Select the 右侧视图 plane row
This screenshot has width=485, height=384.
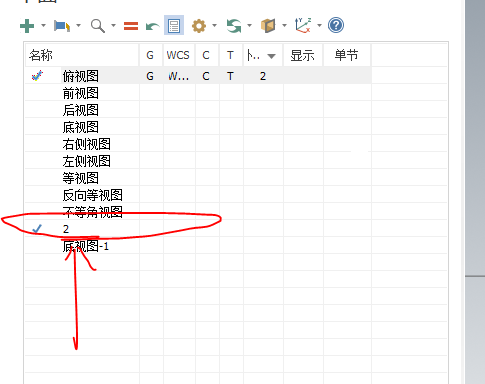[198, 144]
